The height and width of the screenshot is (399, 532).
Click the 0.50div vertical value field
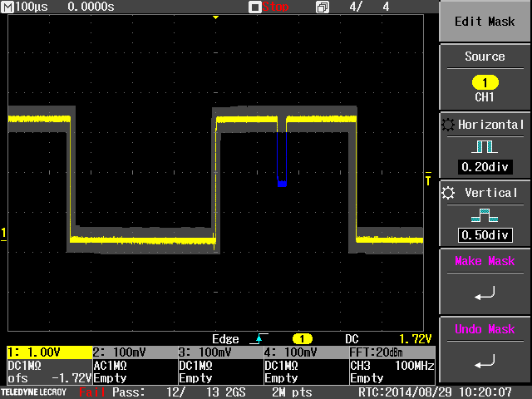[x=485, y=235]
